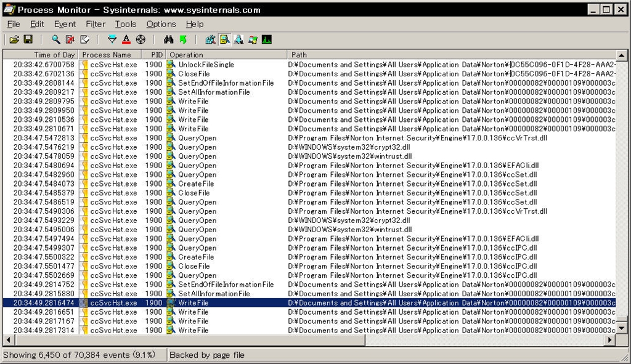Screen dimensions: 631x364
Task: Open the Filter funnel tool
Action: point(112,39)
